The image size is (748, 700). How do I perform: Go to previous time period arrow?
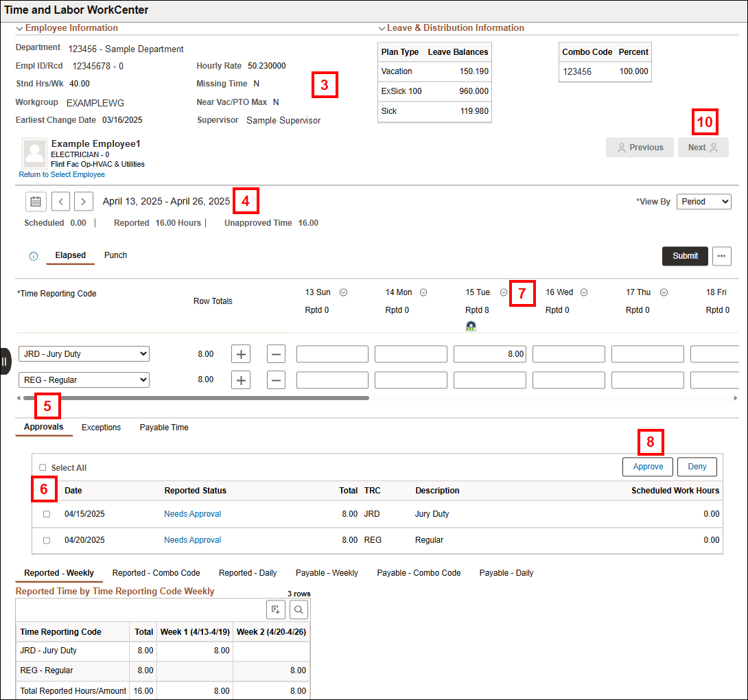pos(60,201)
